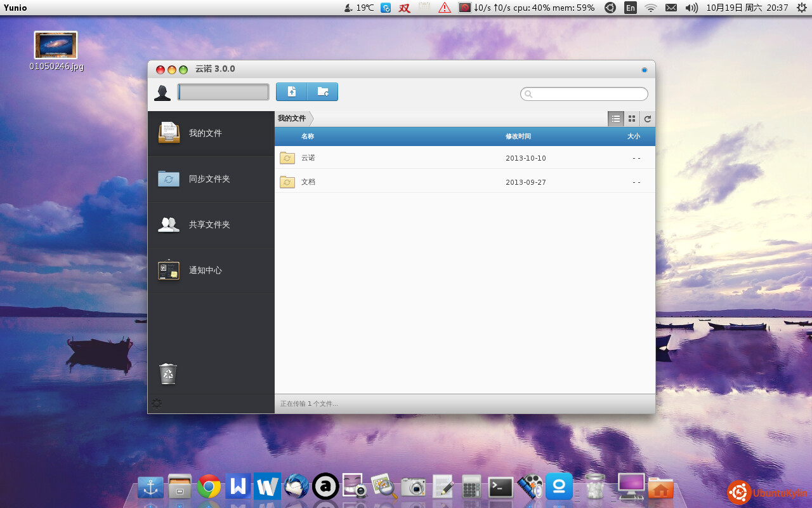Open the 云诺 folder
The image size is (812, 508).
(x=308, y=158)
